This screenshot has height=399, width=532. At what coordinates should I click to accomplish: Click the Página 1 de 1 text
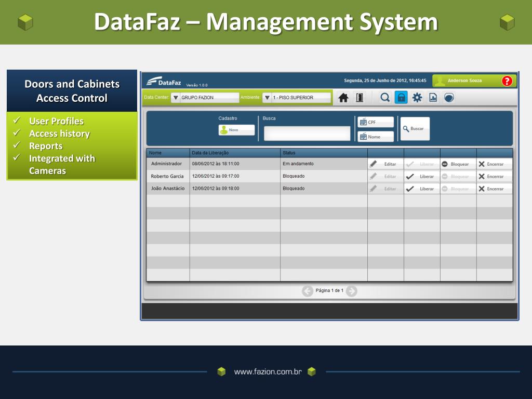tap(329, 290)
